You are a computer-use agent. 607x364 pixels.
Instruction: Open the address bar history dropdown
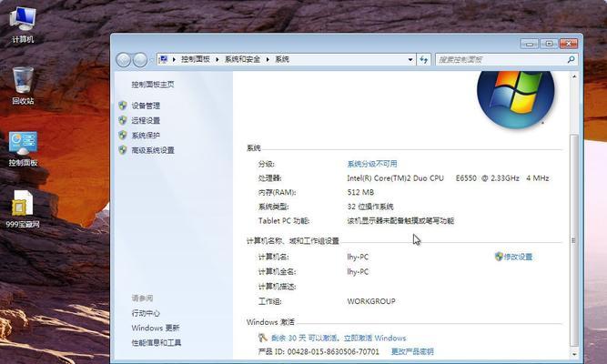click(x=410, y=60)
